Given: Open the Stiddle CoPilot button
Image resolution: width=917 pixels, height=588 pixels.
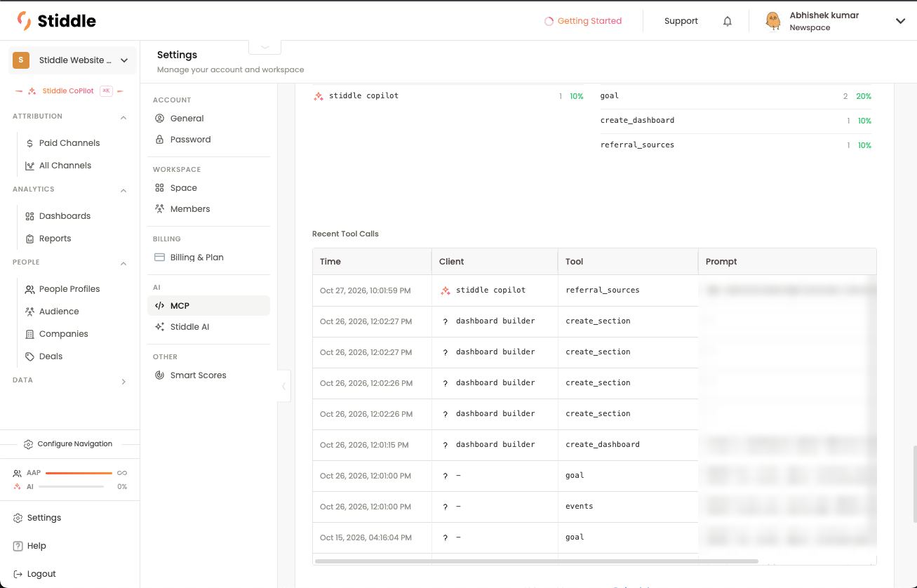Looking at the screenshot, I should (x=69, y=91).
